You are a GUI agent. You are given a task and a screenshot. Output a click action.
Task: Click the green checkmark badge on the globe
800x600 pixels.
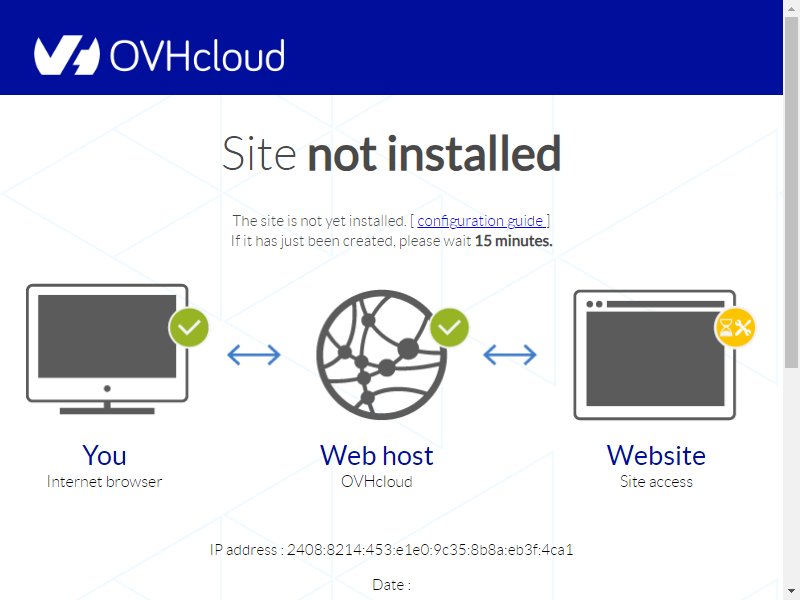tap(449, 328)
